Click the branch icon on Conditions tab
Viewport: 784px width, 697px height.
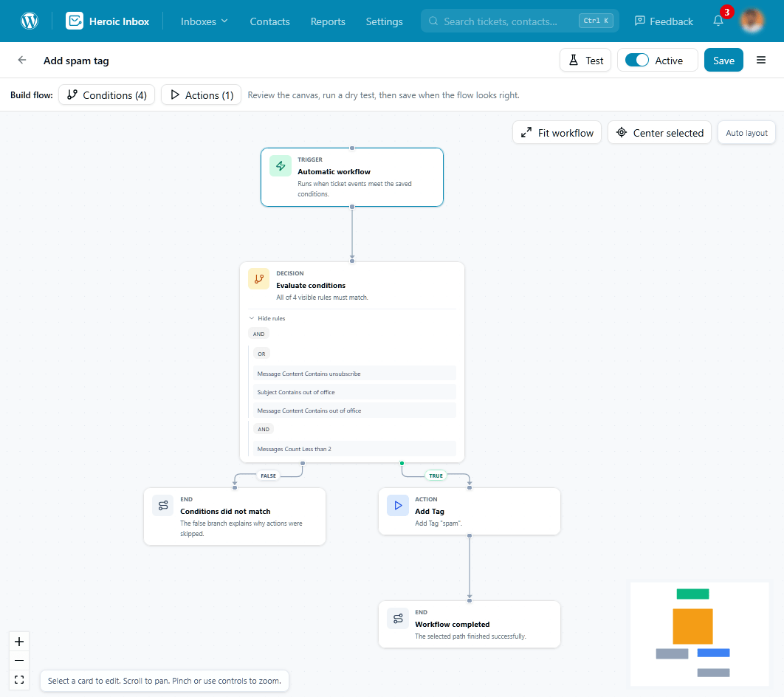point(72,95)
